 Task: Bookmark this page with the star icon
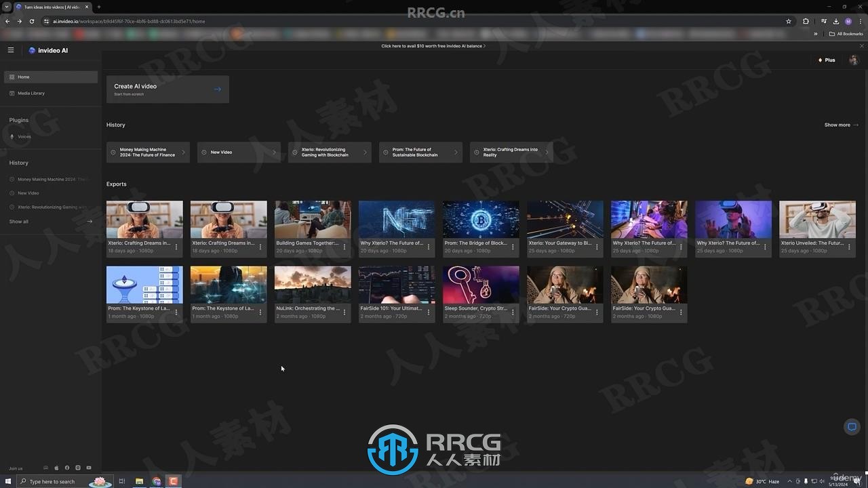(x=789, y=21)
